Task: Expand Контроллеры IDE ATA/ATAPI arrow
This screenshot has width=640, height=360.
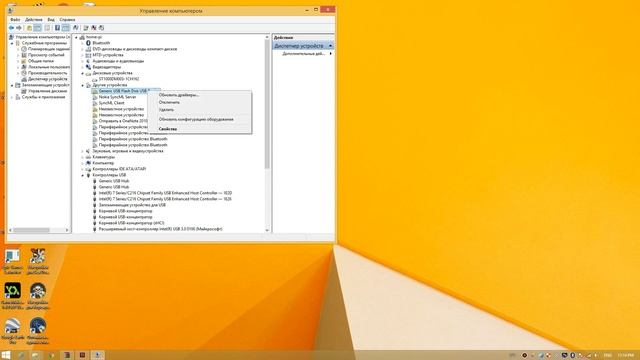Action: [x=82, y=169]
